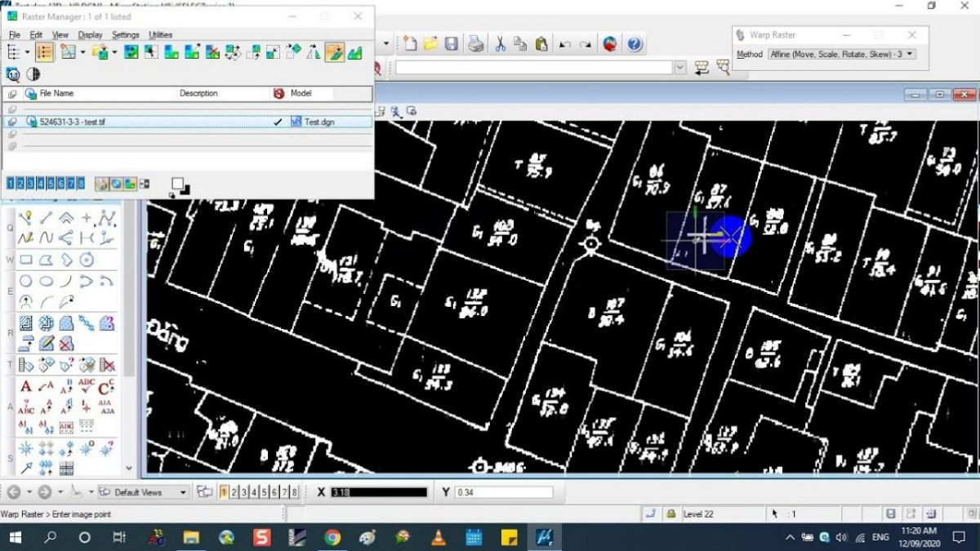Image resolution: width=980 pixels, height=551 pixels.
Task: Click the Place Line tool
Action: (x=47, y=218)
